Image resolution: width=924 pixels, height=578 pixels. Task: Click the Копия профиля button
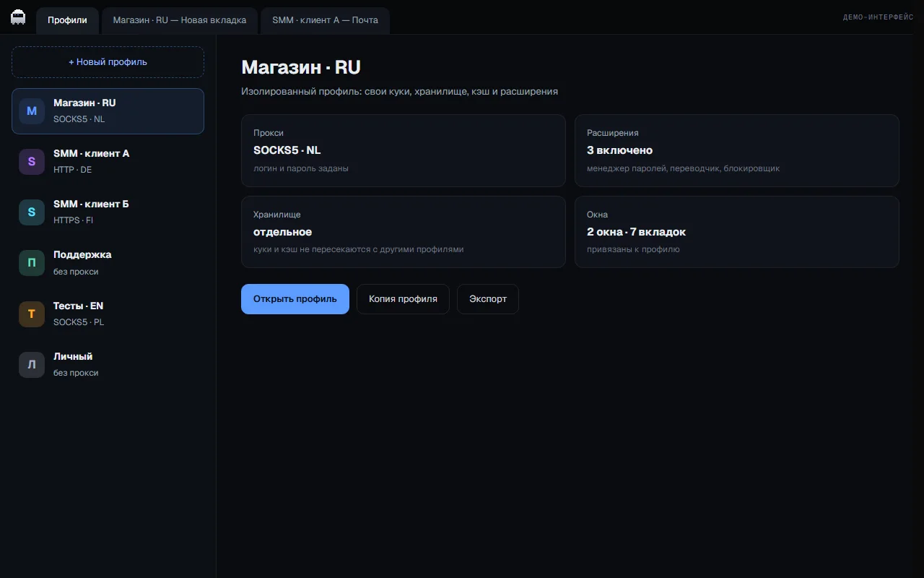pos(403,299)
